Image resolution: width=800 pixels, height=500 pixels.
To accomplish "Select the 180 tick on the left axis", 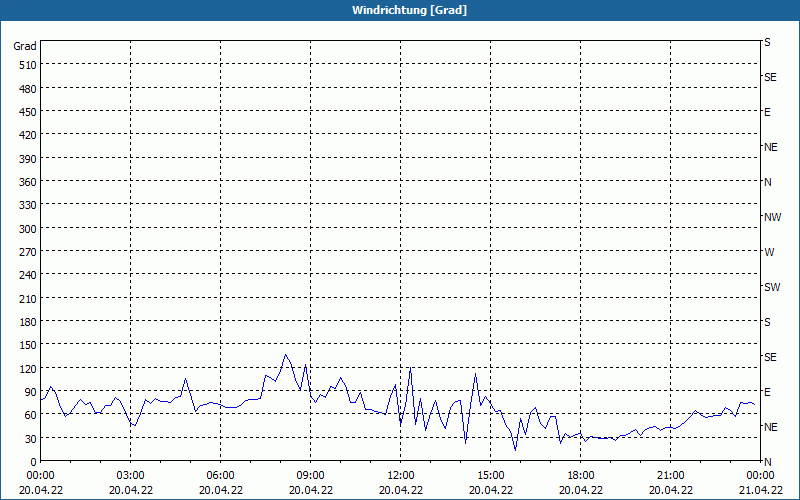I will (25, 322).
